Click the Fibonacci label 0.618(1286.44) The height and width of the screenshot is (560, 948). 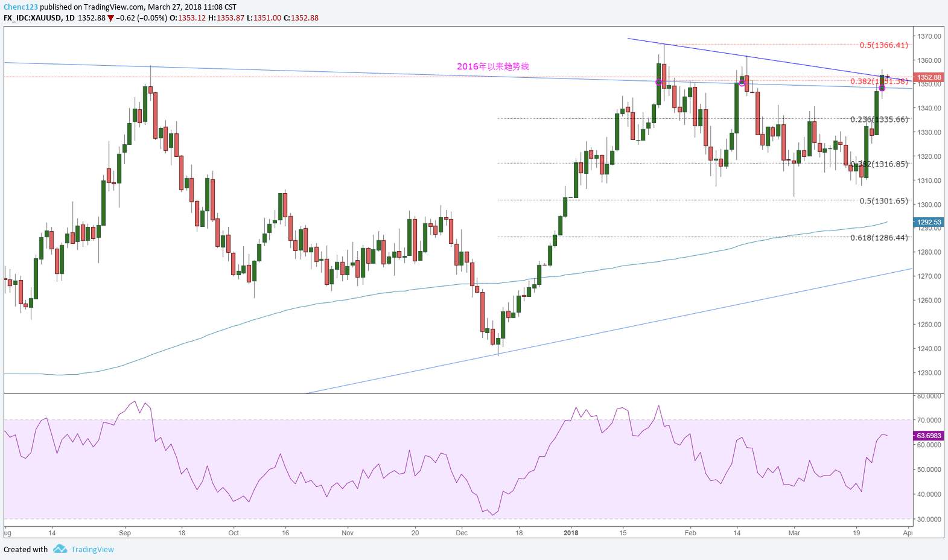(x=879, y=238)
